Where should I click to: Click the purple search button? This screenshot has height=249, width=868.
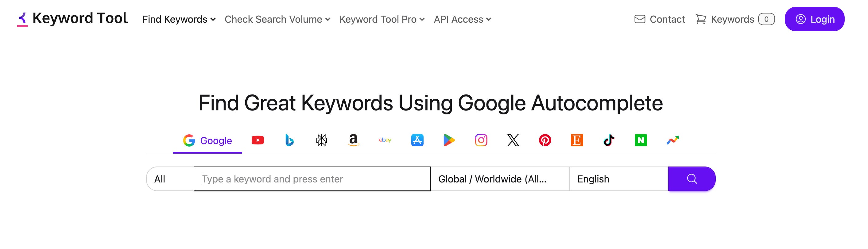[692, 179]
